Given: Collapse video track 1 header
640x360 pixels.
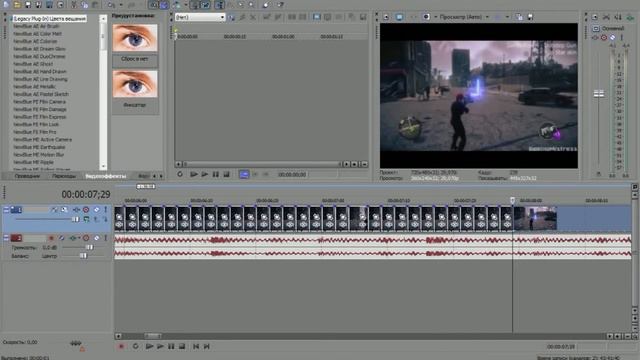Looking at the screenshot, I should pos(6,209).
